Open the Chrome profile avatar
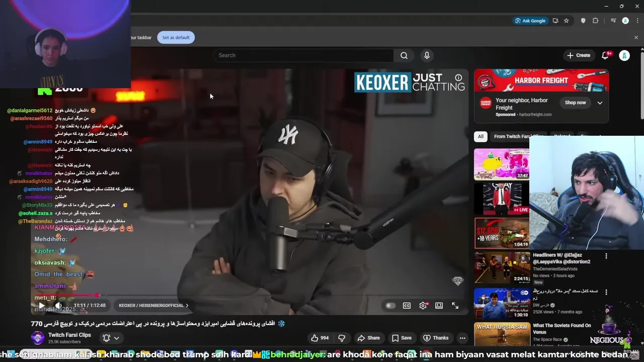Image resolution: width=644 pixels, height=362 pixels. pyautogui.click(x=625, y=21)
